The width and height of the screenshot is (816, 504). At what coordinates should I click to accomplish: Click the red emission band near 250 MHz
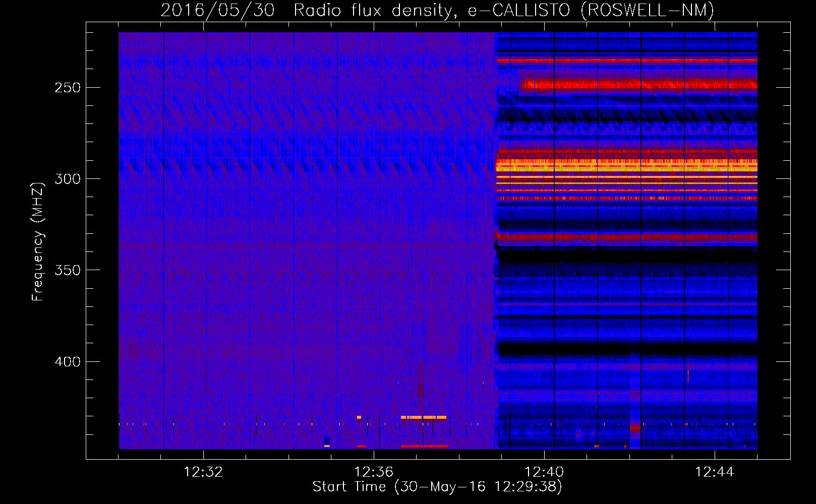[638, 84]
